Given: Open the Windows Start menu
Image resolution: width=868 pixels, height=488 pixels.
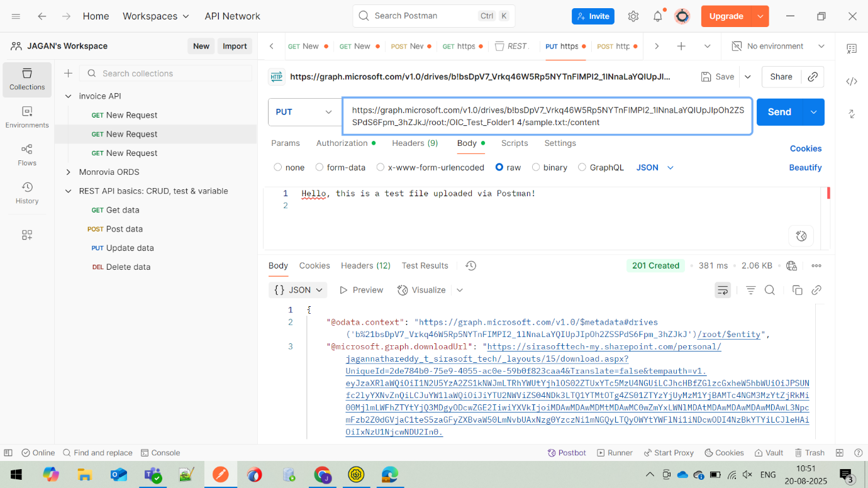Looking at the screenshot, I should click(16, 475).
